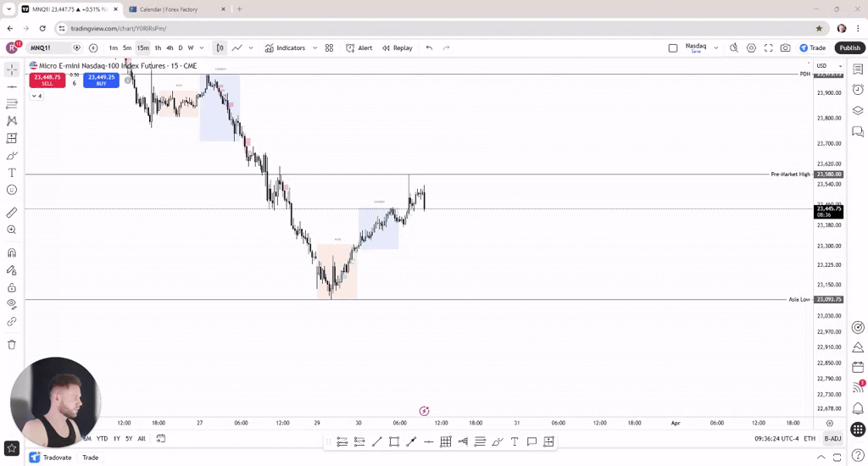Click the trash remove objects icon
This screenshot has width=868, height=466.
[x=12, y=345]
